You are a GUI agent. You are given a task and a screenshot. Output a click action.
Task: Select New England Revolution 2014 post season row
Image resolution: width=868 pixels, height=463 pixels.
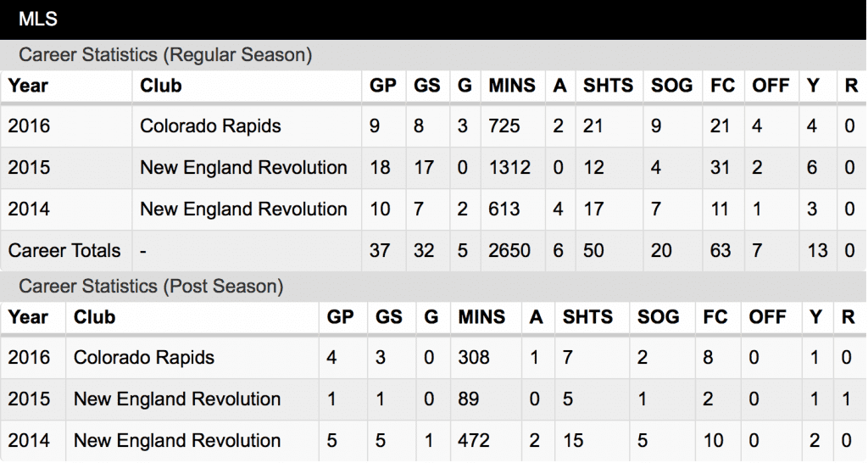[x=433, y=441]
